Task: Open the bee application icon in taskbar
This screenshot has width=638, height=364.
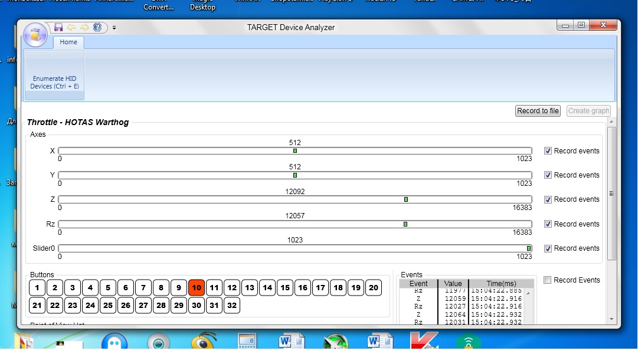Action: point(203,341)
